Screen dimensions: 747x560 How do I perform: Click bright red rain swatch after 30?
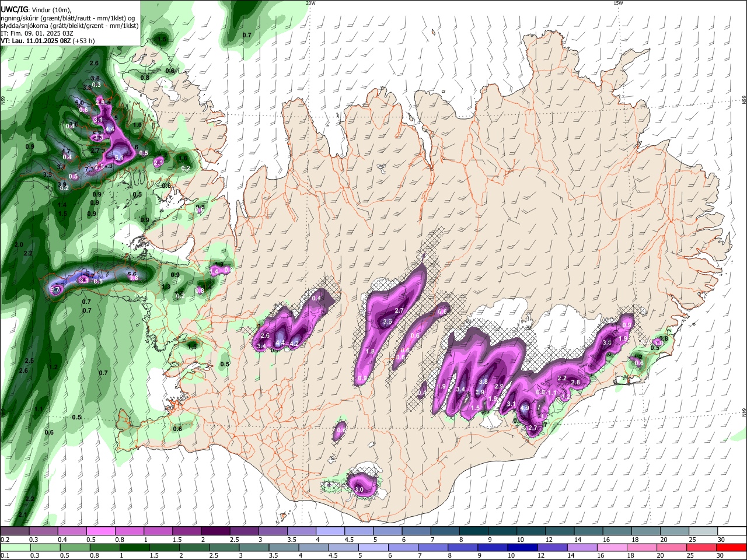pyautogui.click(x=732, y=547)
